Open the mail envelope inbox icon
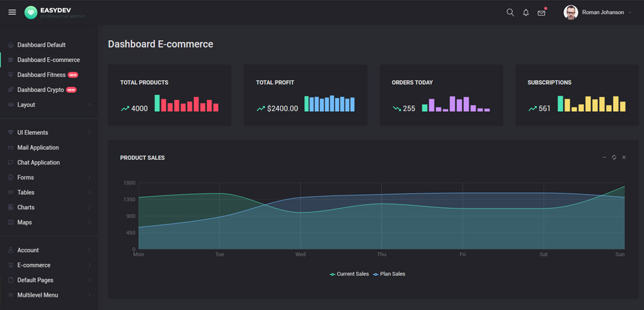This screenshot has width=644, height=310. [x=541, y=13]
